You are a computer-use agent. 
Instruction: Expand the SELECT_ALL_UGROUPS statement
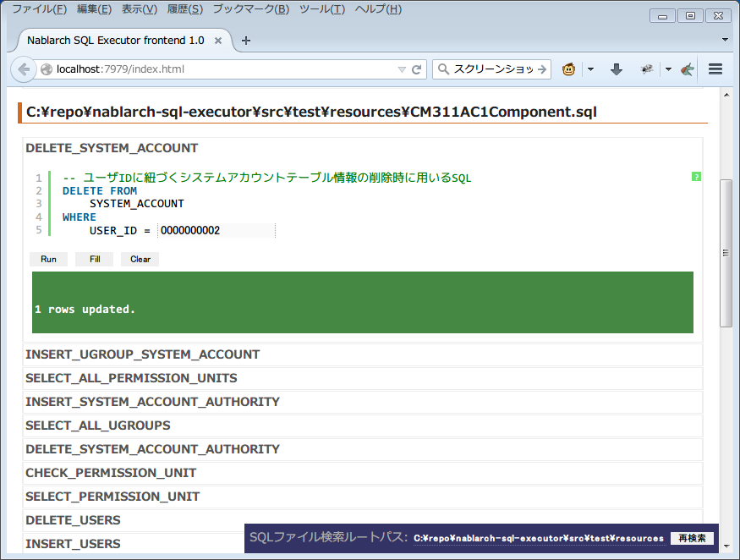(x=98, y=425)
